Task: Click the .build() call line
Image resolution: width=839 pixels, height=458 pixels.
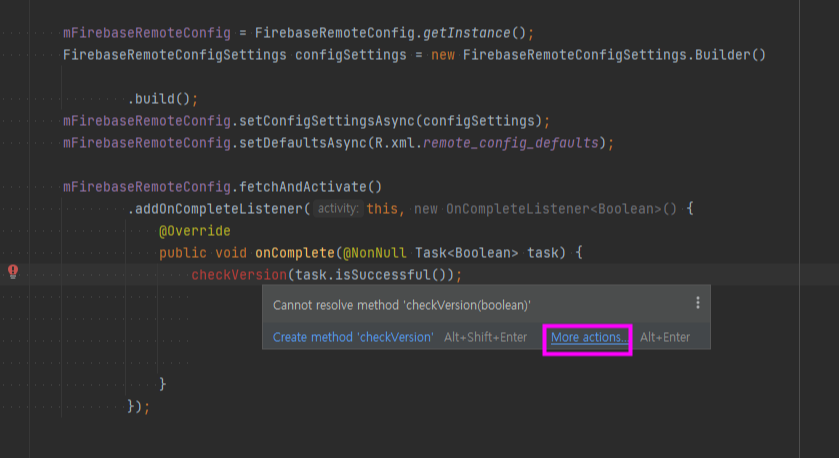Action: [x=162, y=99]
